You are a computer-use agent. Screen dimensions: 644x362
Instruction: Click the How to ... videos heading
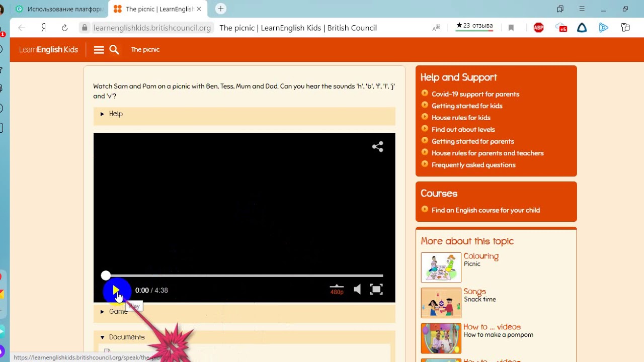pos(492,327)
